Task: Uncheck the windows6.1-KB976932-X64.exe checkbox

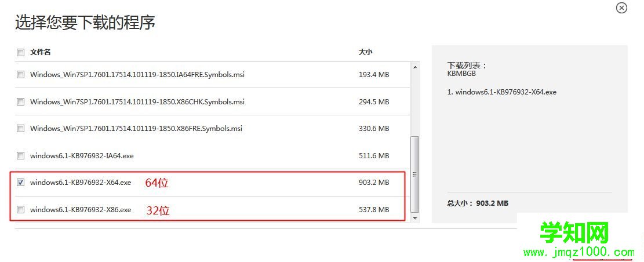Action: [21, 183]
